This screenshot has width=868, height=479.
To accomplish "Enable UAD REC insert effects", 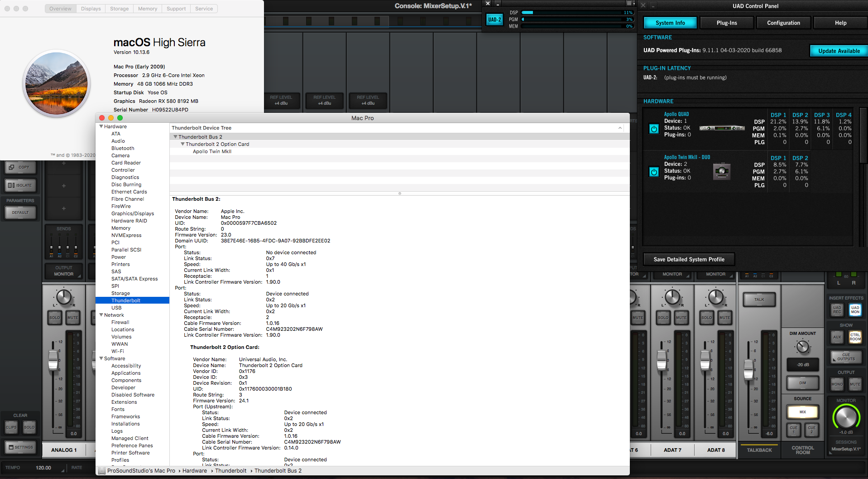I will 837,310.
